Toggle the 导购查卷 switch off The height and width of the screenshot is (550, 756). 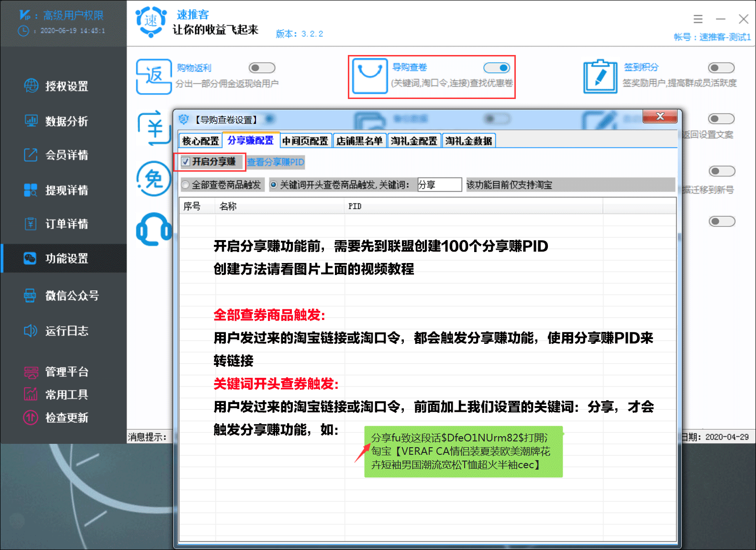tap(497, 68)
